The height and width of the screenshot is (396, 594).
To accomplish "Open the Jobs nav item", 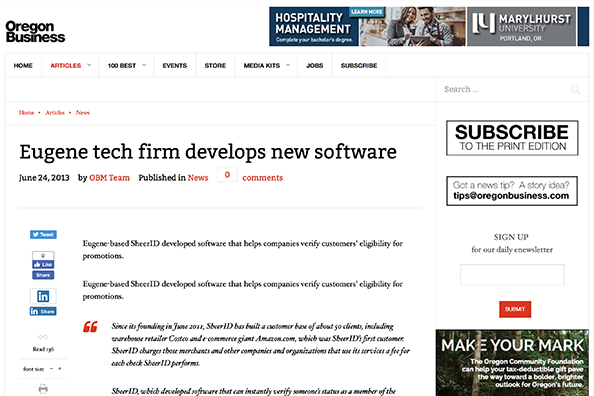I will tap(314, 66).
